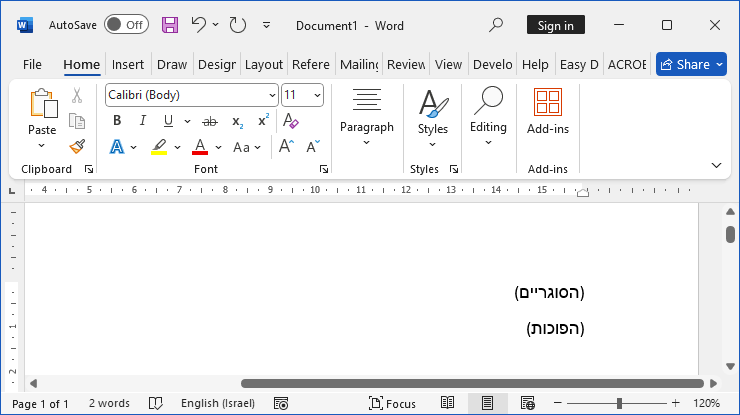Screen dimensions: 740x415
Task: Toggle Italic formatting
Action: pos(142,121)
